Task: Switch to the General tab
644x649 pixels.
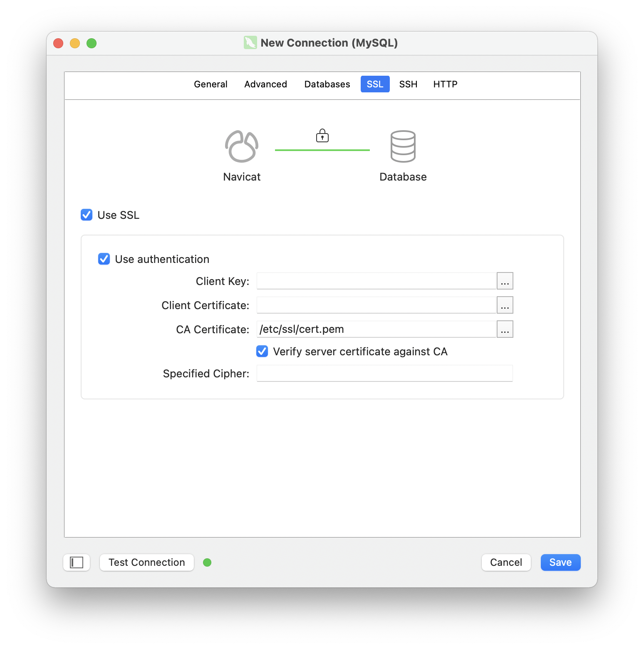Action: pos(210,84)
